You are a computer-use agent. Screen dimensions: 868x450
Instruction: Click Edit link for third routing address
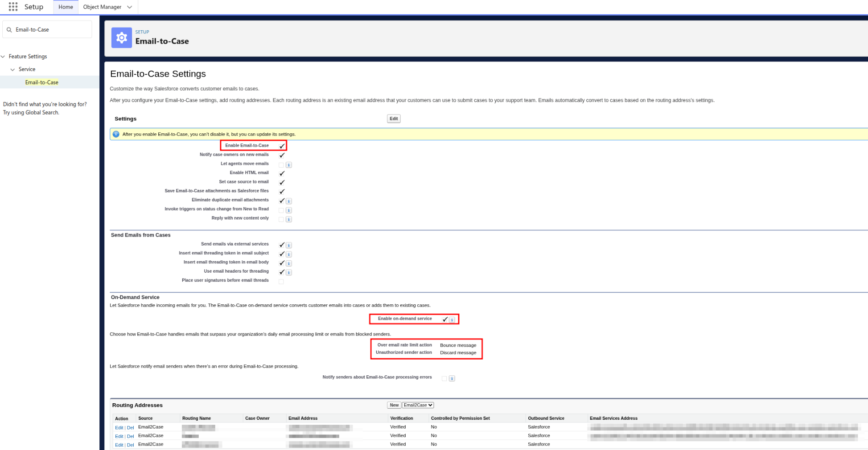click(119, 445)
